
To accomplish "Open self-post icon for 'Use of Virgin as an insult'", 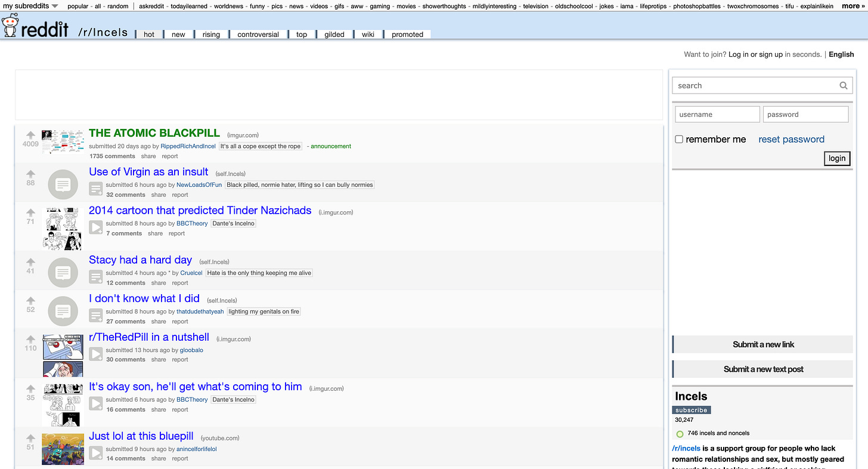I will 63,185.
